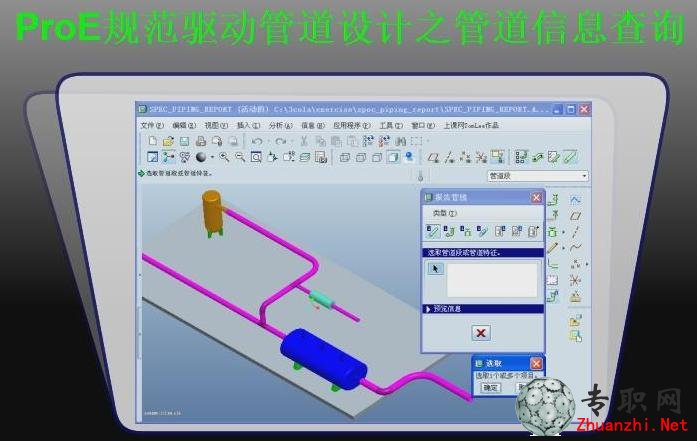Image resolution: width=697 pixels, height=441 pixels.
Task: Close the Select dialog
Action: 536,364
